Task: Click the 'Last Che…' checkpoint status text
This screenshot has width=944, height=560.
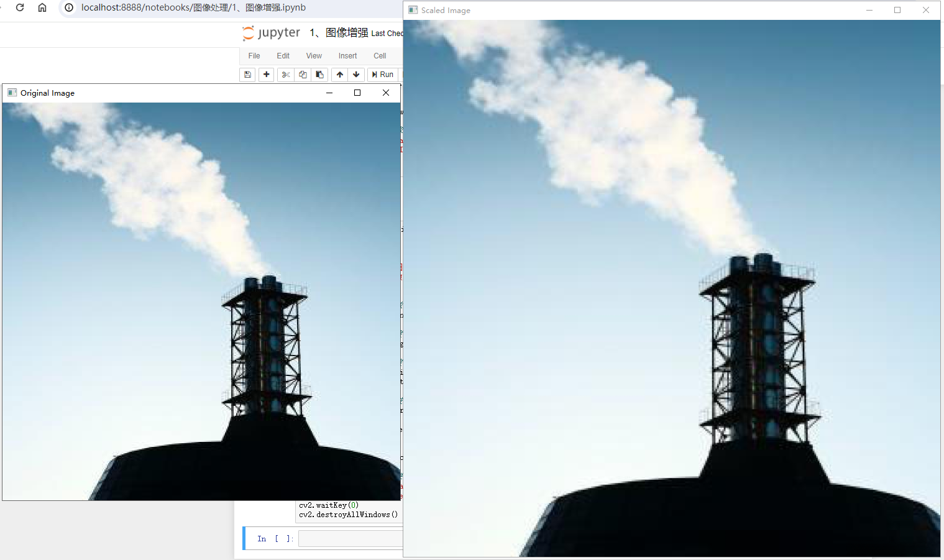Action: pos(387,34)
